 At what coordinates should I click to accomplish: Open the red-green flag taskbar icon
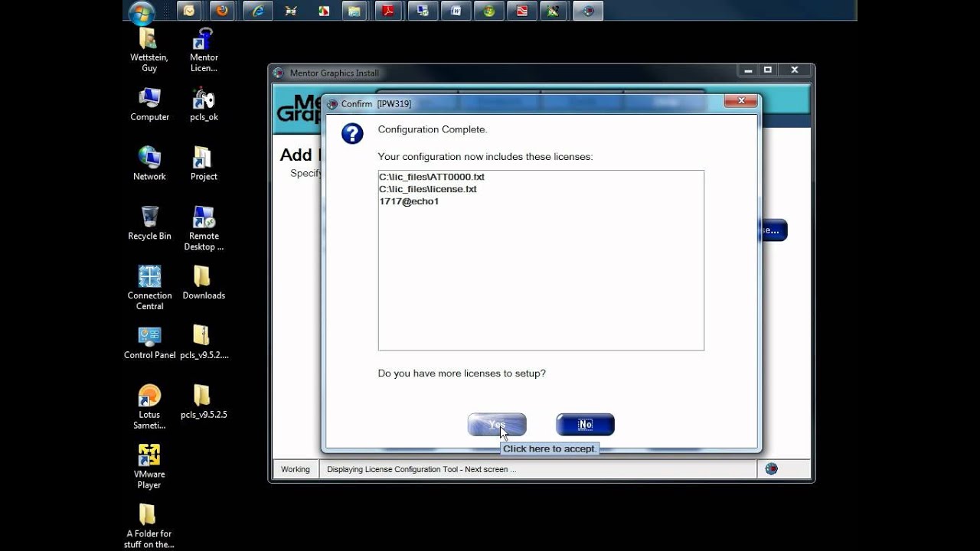(324, 11)
